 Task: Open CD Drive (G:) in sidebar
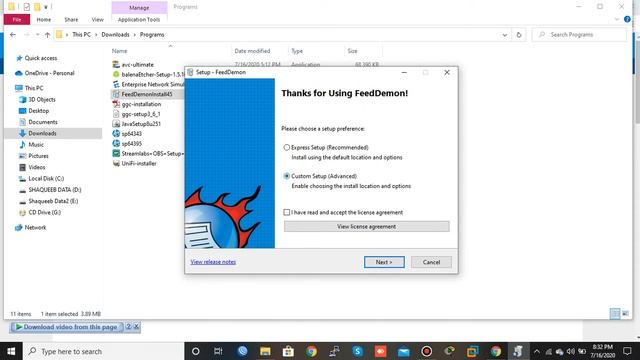pyautogui.click(x=44, y=212)
